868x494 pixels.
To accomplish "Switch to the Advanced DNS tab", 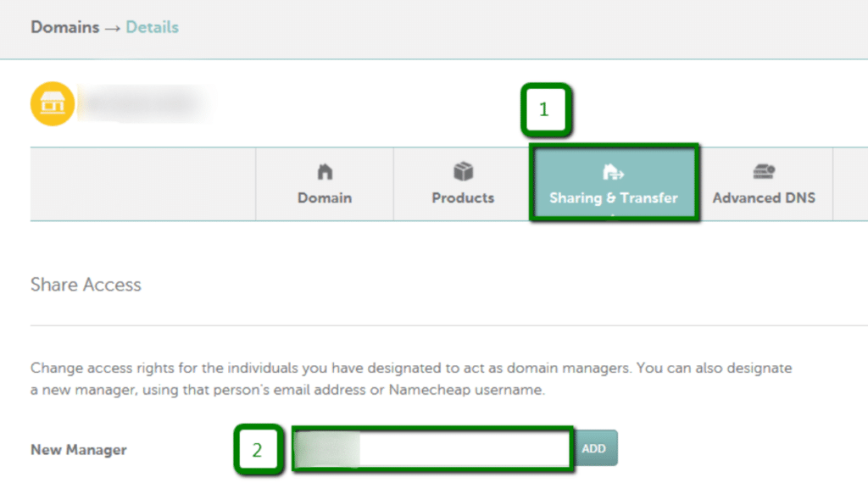I will click(763, 197).
